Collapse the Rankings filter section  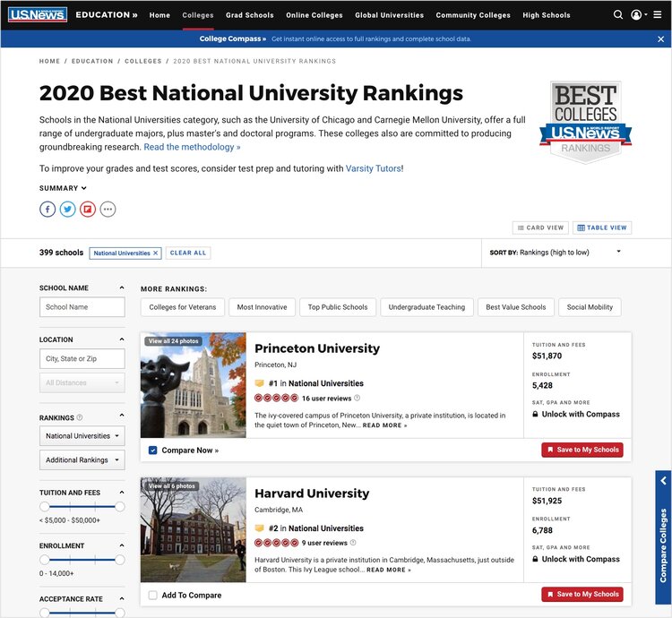click(x=122, y=416)
